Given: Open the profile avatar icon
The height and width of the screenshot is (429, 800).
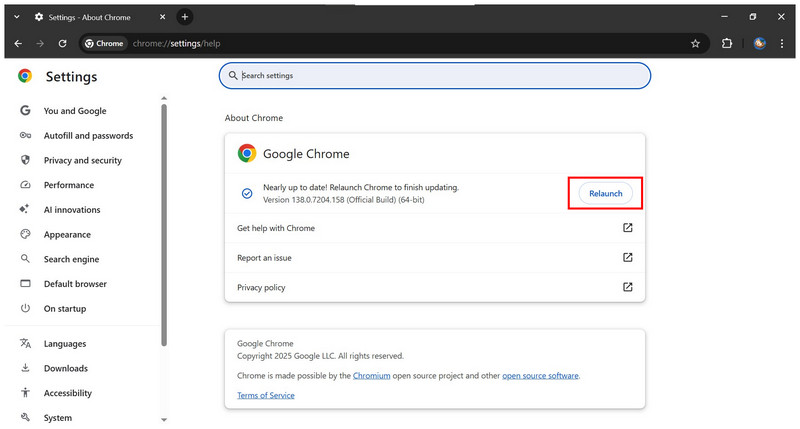Looking at the screenshot, I should 759,43.
